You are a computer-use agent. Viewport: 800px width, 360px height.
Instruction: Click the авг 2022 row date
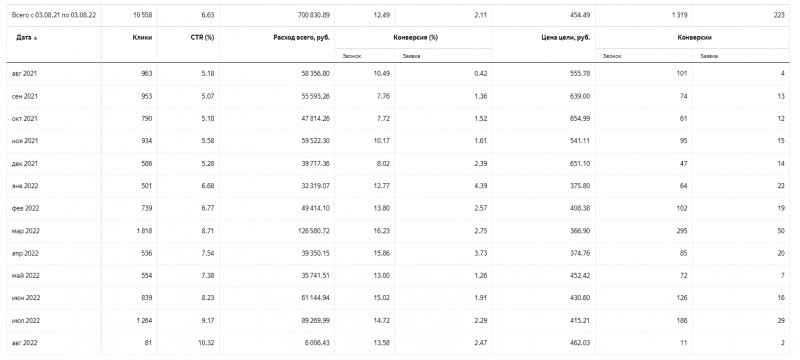(24, 343)
